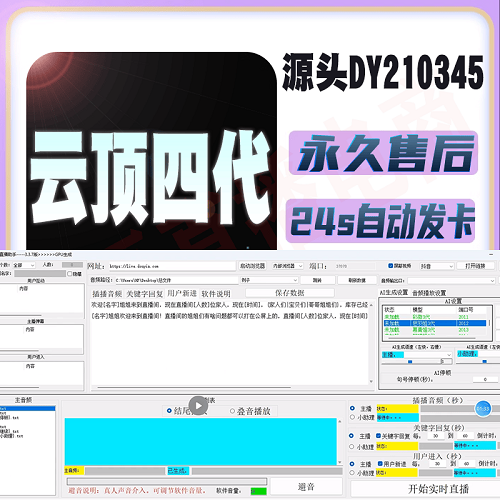The width and height of the screenshot is (500, 500).
Task: Tick the 隐藏 checkbox
Action: point(70,274)
